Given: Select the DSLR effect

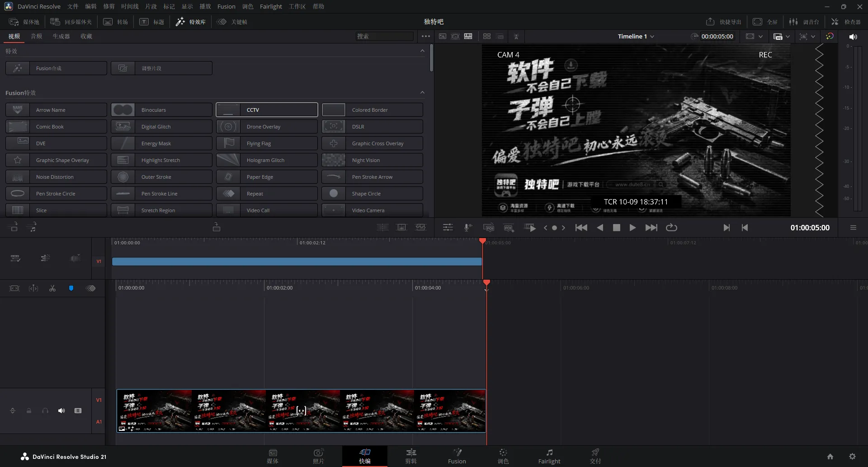Looking at the screenshot, I should coord(372,127).
